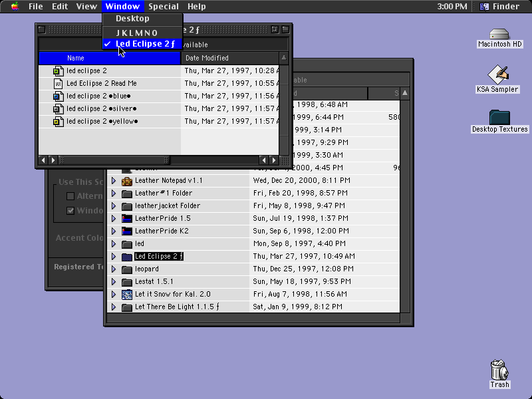The height and width of the screenshot is (399, 532).
Task: Select the 'led eclipse 2 •blue•' file icon
Action: [x=59, y=96]
